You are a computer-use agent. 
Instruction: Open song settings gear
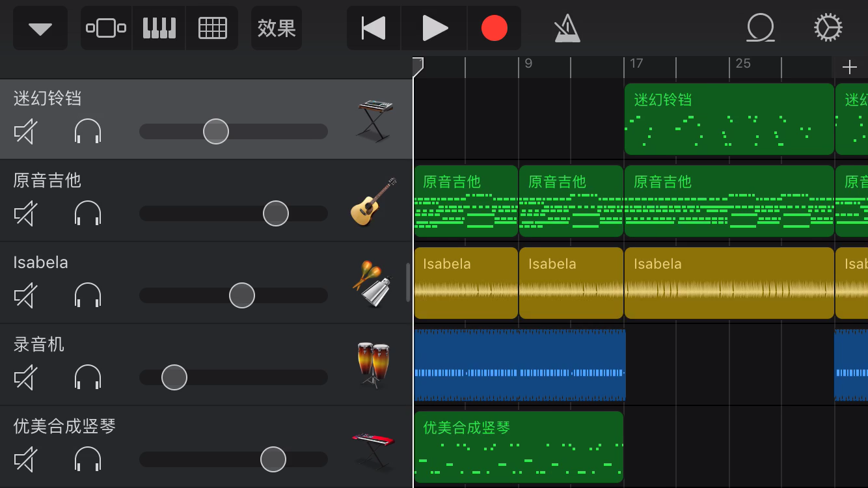pos(828,28)
